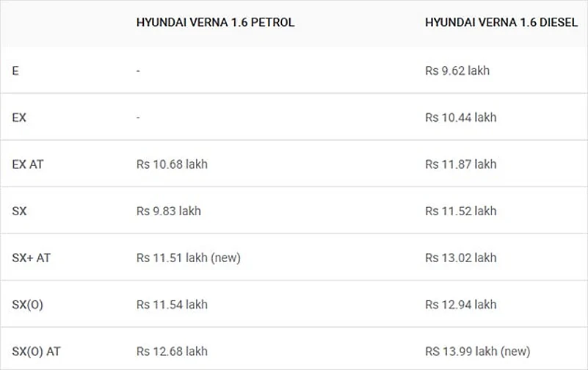This screenshot has height=370, width=588.
Task: Click the Rs 11.51 lakh (new) price
Action: point(189,258)
